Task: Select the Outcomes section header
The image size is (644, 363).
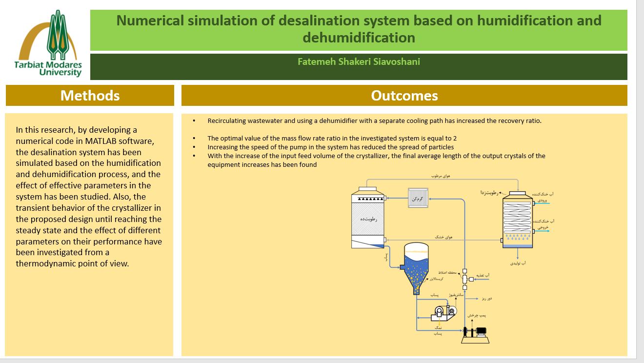Action: [404, 96]
